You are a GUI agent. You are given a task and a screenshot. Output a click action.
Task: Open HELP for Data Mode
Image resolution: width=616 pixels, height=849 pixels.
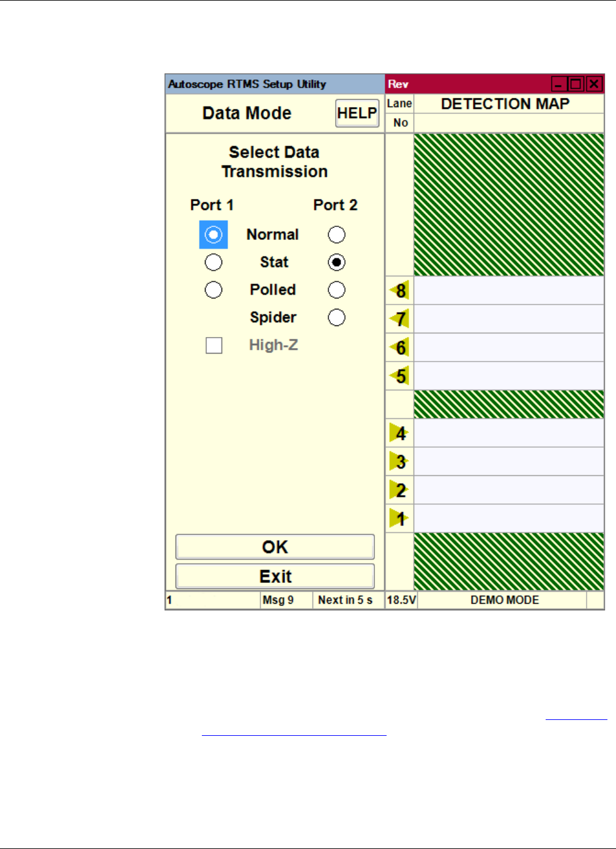pyautogui.click(x=357, y=113)
